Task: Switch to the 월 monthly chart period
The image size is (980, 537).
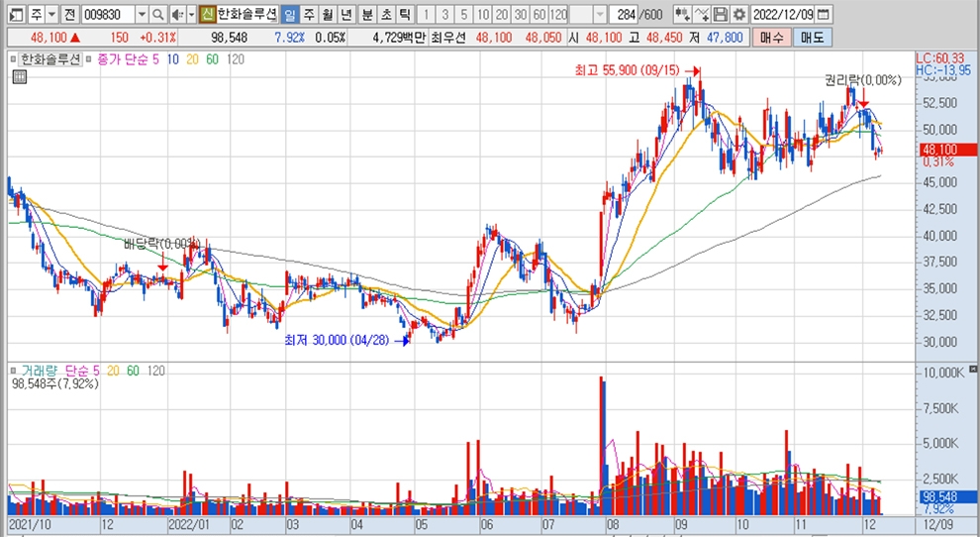Action: point(328,14)
